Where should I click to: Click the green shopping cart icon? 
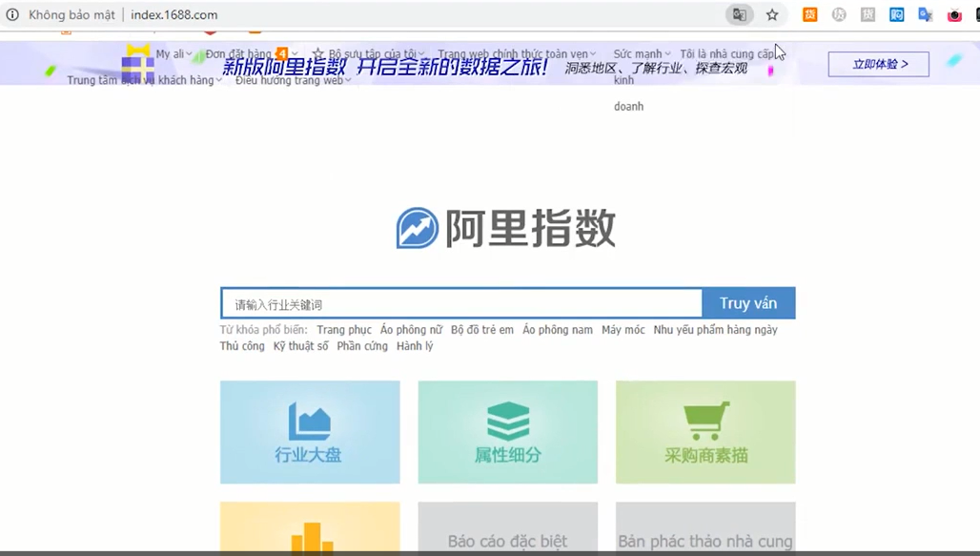(706, 421)
